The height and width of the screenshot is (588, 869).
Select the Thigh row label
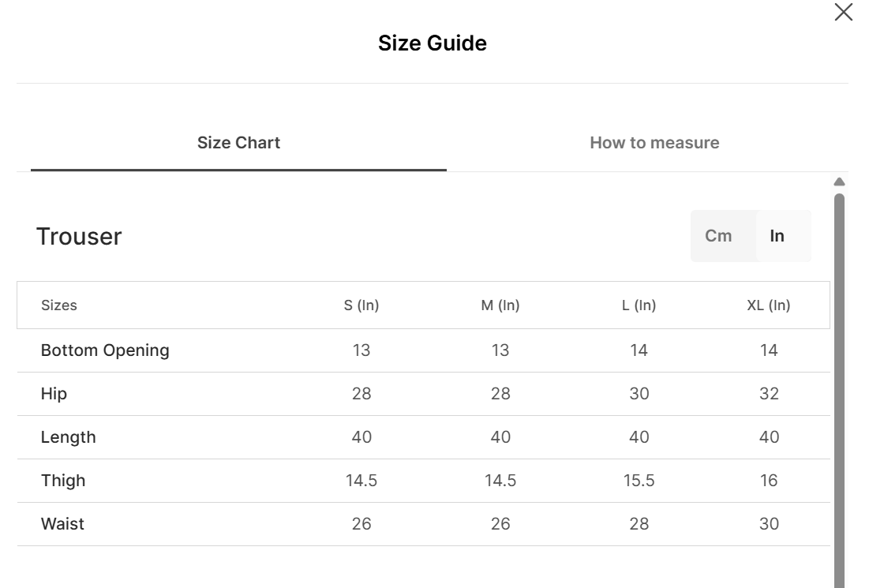click(63, 481)
